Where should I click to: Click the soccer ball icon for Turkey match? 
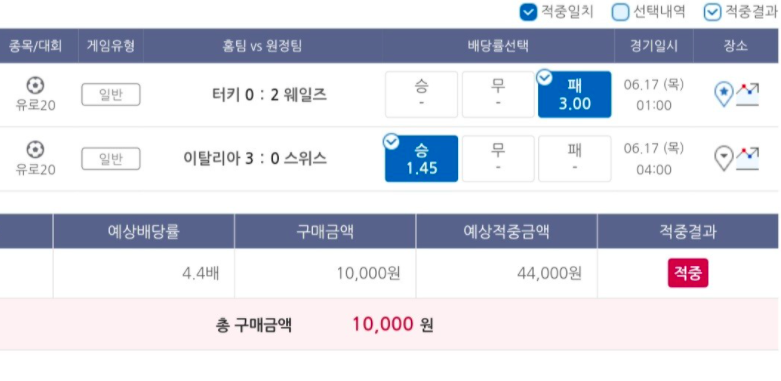point(35,86)
